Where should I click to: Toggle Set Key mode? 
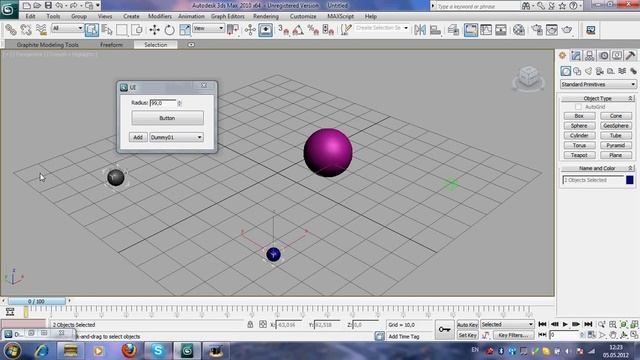[467, 335]
